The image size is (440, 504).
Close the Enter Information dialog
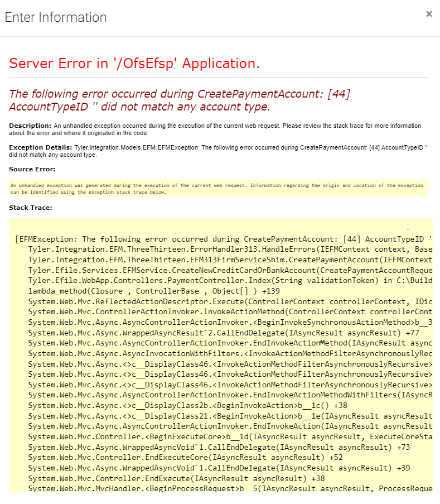pyautogui.click(x=429, y=14)
